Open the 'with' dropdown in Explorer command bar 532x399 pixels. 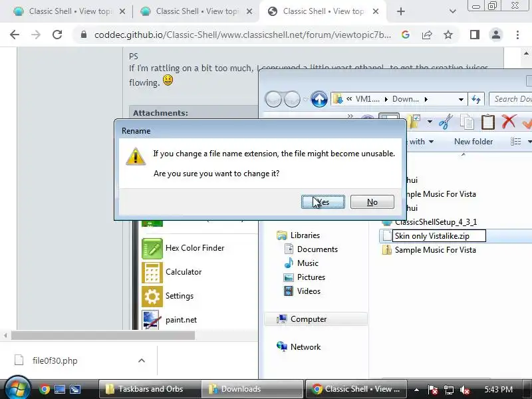tap(421, 142)
